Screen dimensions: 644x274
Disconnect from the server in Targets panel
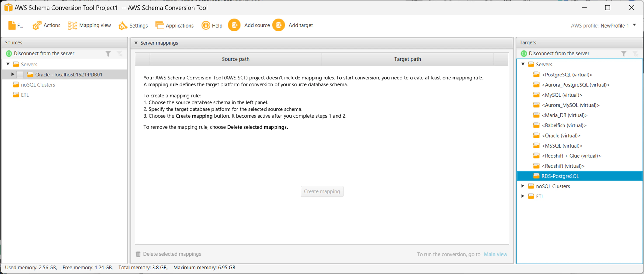(x=555, y=53)
